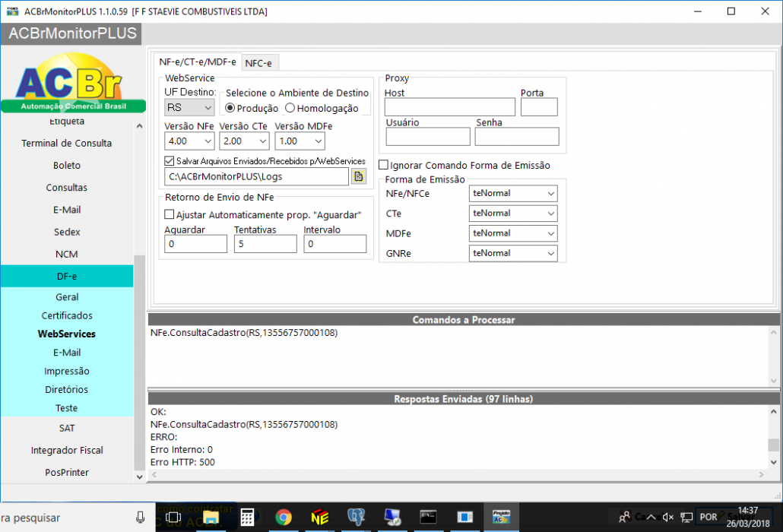This screenshot has height=532, width=783.
Task: Switch to the NFC-e tab
Action: coord(258,63)
